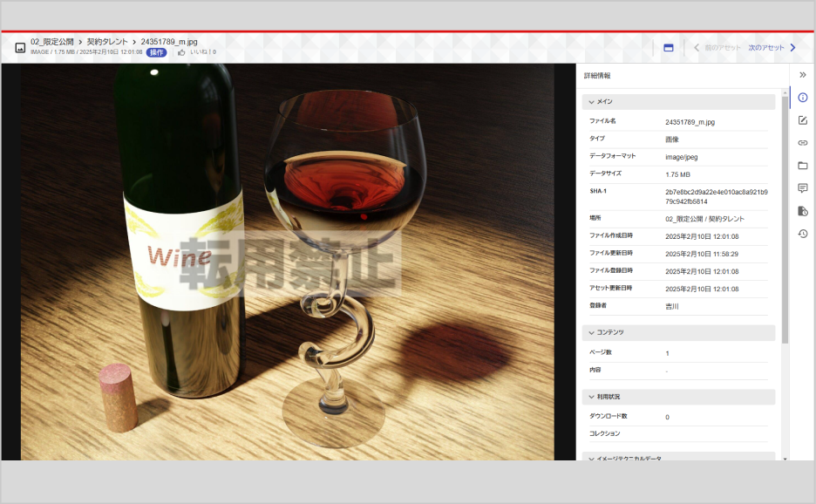Click the link icon in right sidebar
This screenshot has height=504, width=816.
(802, 142)
